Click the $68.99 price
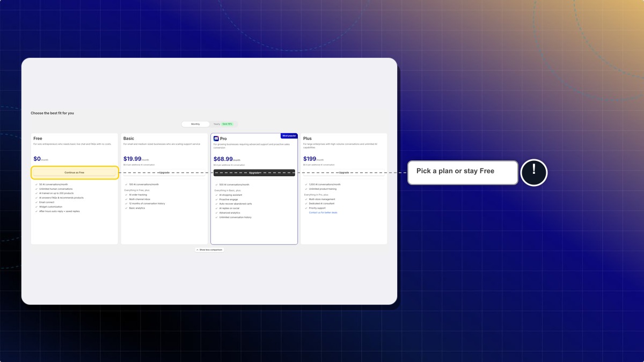Viewport: 644px width, 362px height. (223, 159)
